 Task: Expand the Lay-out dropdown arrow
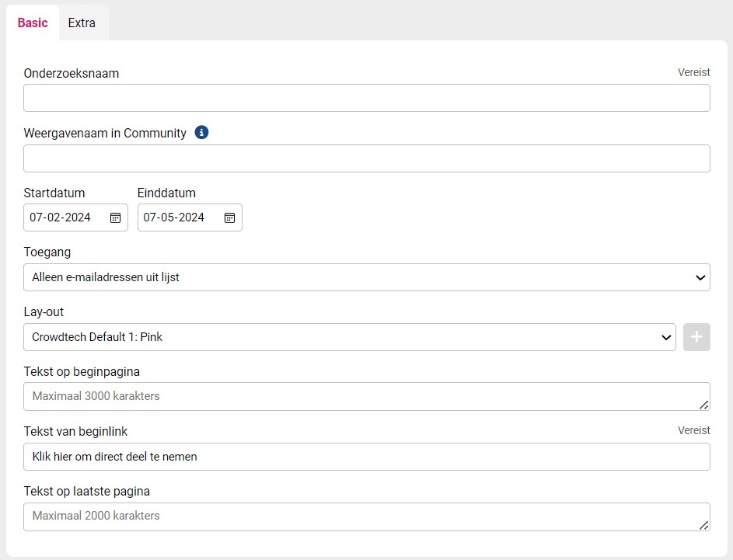point(666,337)
